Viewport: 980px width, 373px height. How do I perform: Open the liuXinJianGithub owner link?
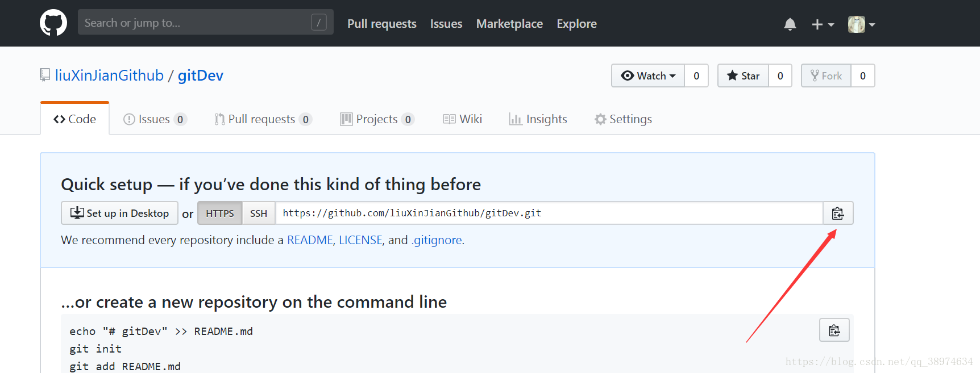pyautogui.click(x=109, y=76)
